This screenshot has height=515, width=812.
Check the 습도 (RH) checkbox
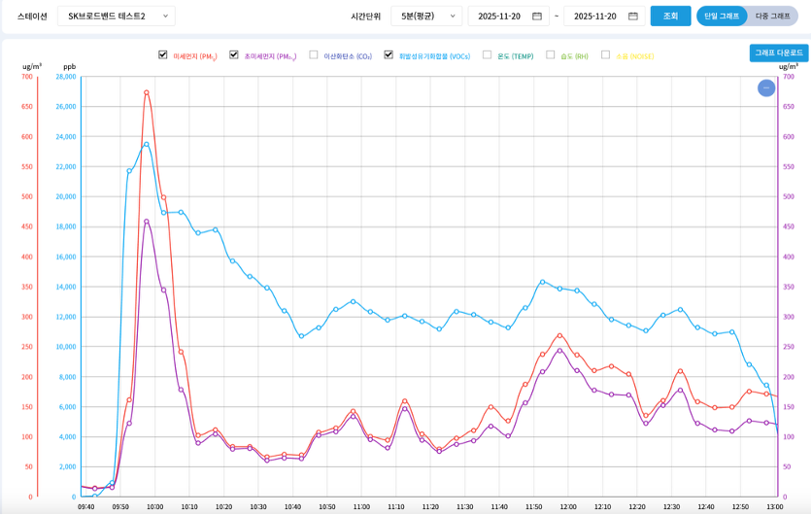(551, 55)
